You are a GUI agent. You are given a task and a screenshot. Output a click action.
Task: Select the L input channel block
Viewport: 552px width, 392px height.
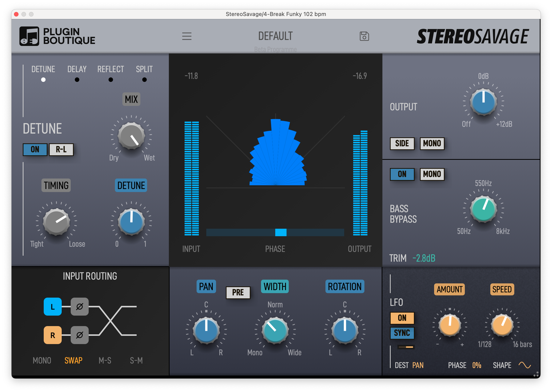point(52,307)
